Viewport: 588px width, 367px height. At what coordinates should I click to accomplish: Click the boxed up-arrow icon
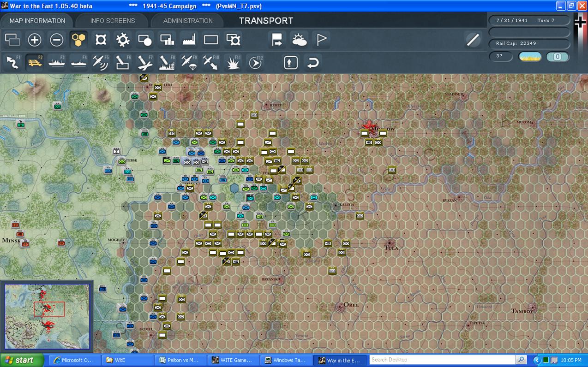point(290,62)
